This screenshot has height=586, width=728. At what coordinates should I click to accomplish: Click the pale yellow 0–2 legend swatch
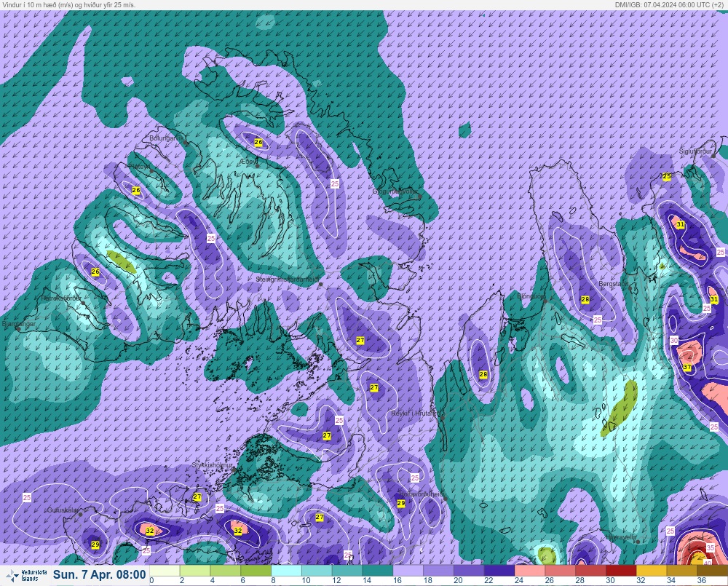pos(165,570)
